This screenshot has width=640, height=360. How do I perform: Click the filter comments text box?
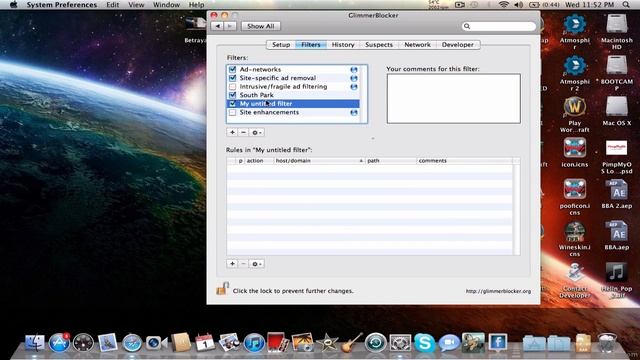pos(453,98)
